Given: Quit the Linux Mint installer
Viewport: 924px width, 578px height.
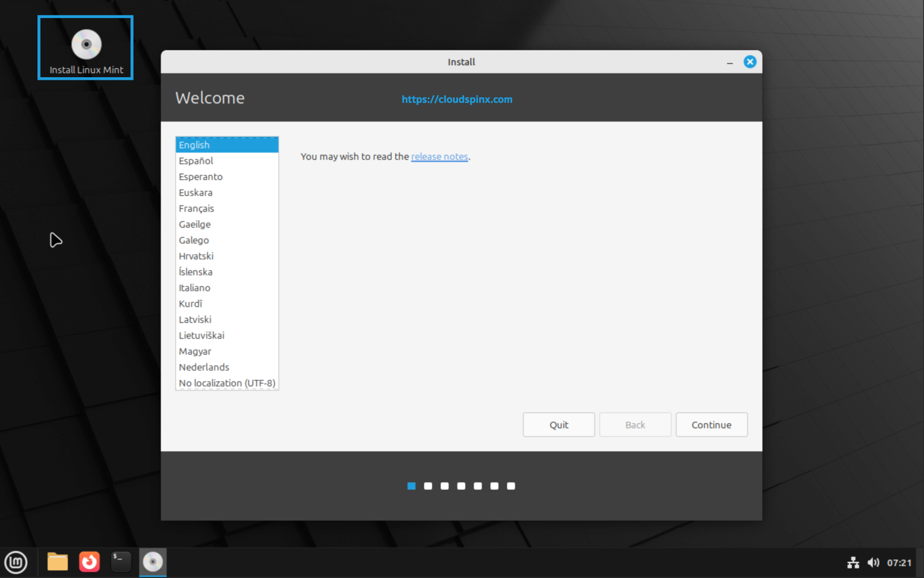Looking at the screenshot, I should point(559,425).
